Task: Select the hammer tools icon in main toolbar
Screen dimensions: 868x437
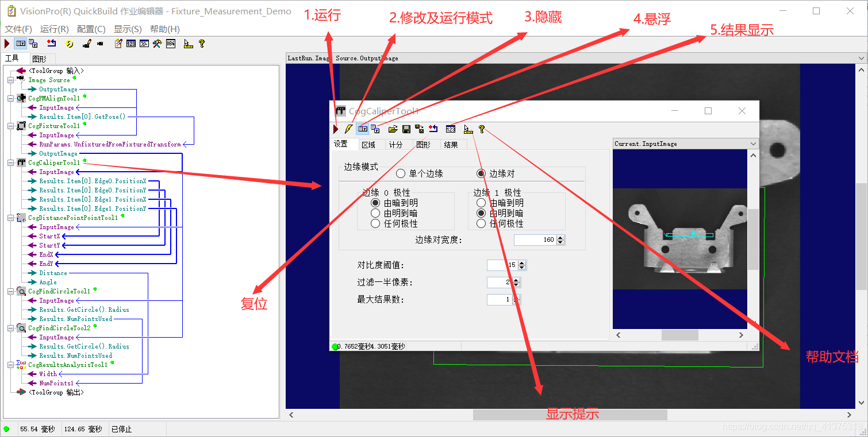Action: click(x=157, y=44)
